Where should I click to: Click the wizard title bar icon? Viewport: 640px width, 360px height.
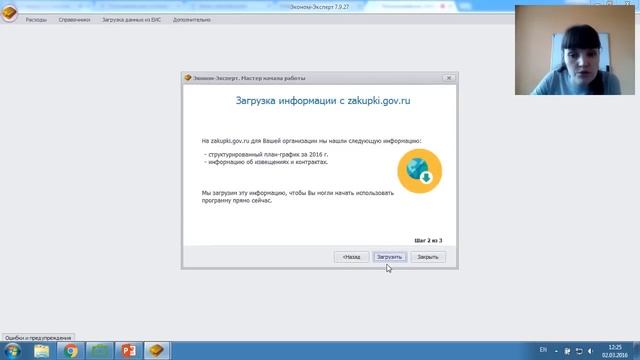188,78
